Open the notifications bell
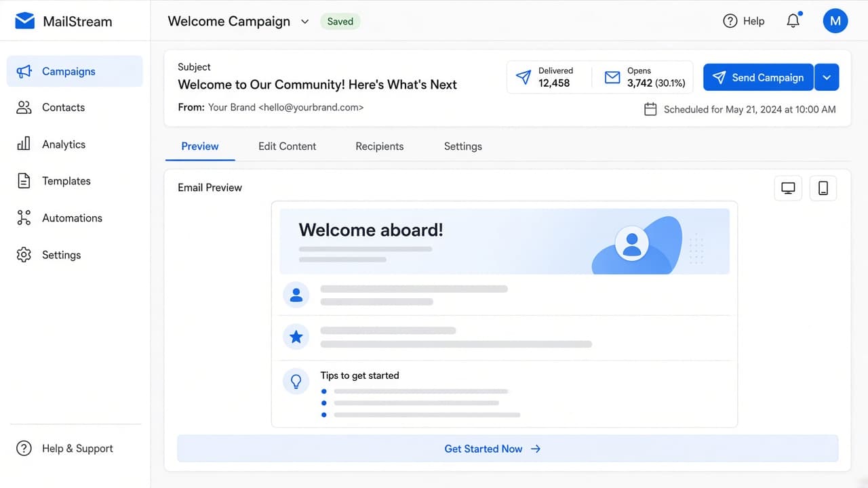 tap(793, 21)
